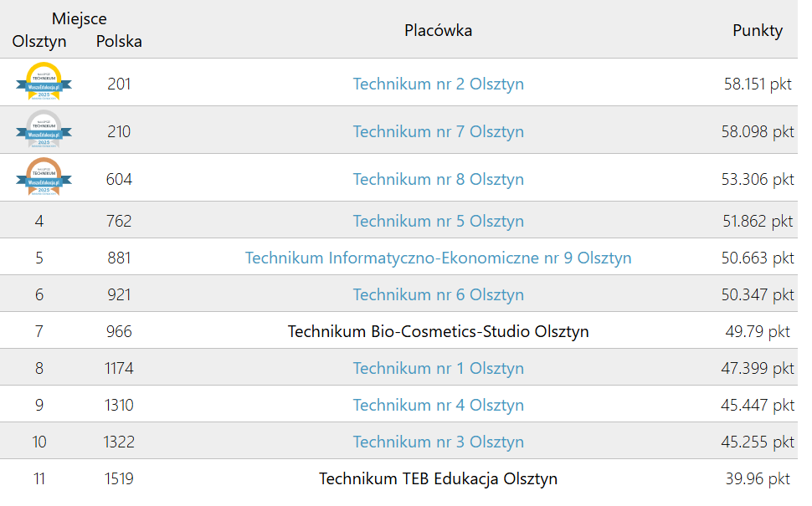The image size is (812, 506).
Task: Click the Miejsce header label
Action: pyautogui.click(x=80, y=18)
